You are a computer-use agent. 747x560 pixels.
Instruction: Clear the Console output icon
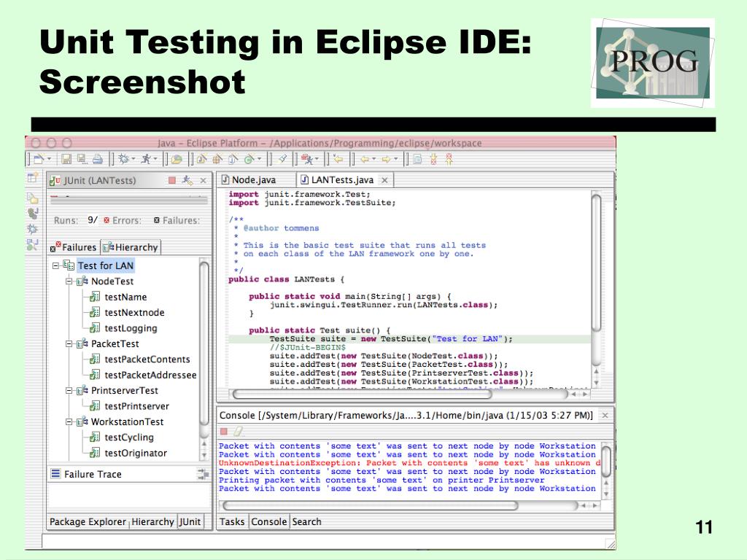[239, 432]
